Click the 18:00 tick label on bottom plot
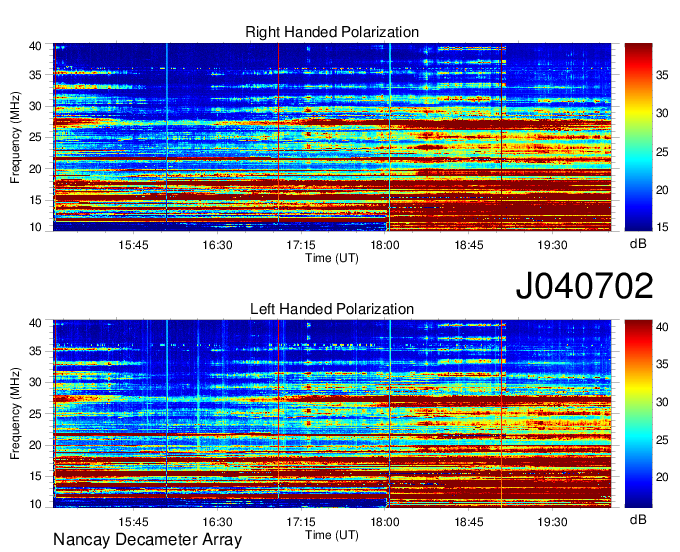Viewport: 680px width, 552px height. [x=385, y=522]
